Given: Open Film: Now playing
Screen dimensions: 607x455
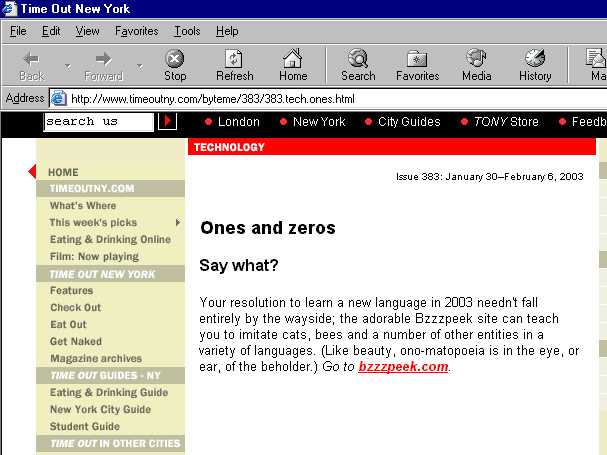Looking at the screenshot, I should tap(94, 256).
